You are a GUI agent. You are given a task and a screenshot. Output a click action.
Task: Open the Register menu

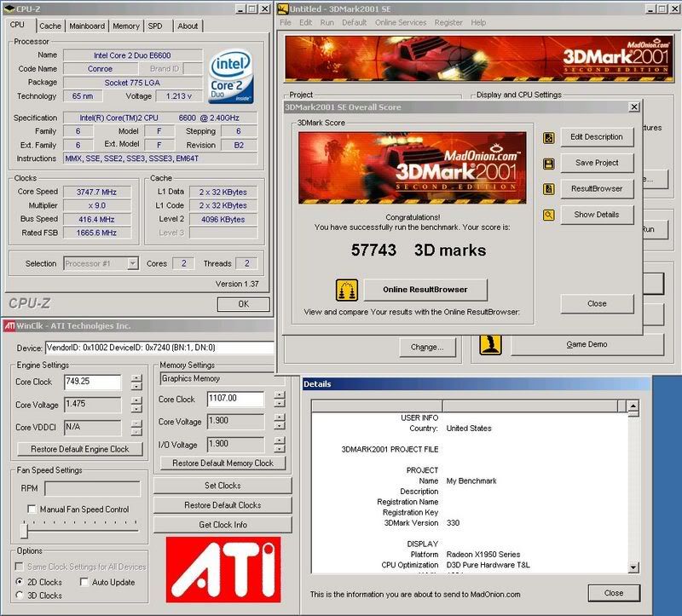click(448, 23)
